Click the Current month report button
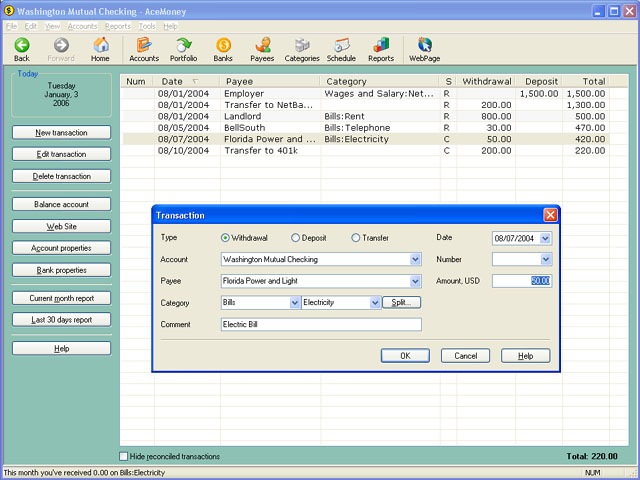Image resolution: width=640 pixels, height=480 pixels. point(61,298)
